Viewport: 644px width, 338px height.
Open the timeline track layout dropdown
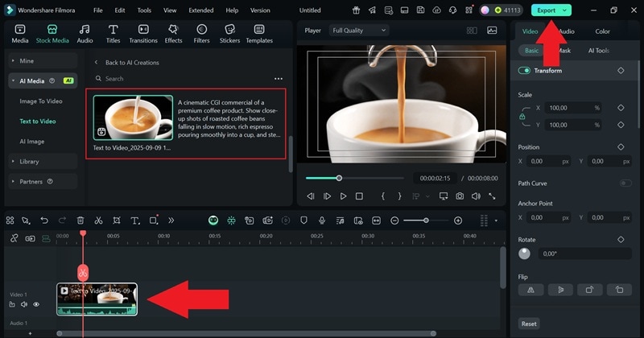click(x=496, y=221)
